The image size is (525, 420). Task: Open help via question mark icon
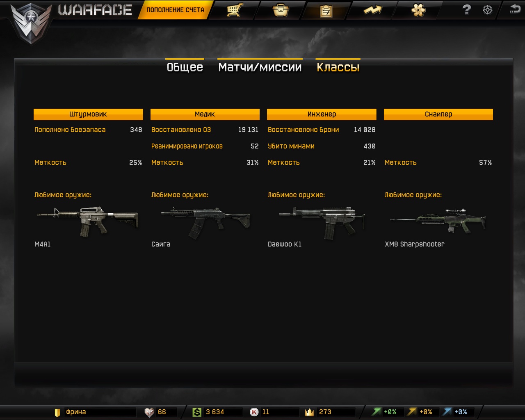coord(467,9)
